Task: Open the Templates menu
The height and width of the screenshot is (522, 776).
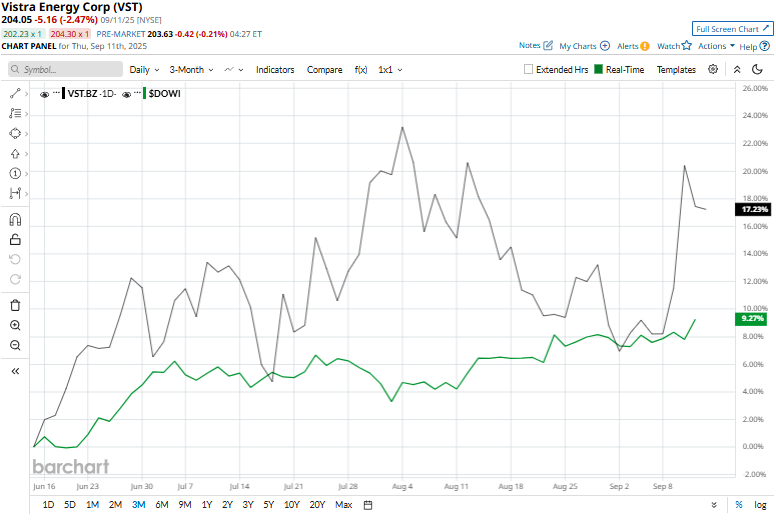Action: tap(676, 70)
